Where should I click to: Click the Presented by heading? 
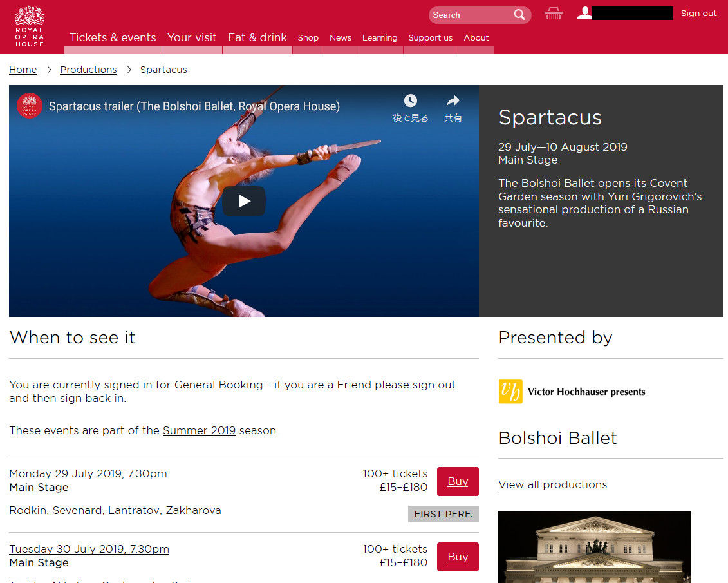pyautogui.click(x=555, y=338)
